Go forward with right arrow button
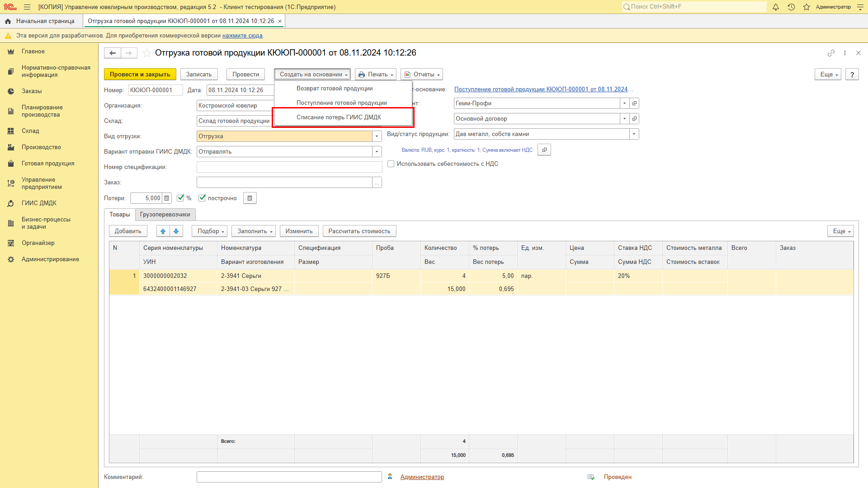Screen dimensions: 868x488 click(129, 53)
